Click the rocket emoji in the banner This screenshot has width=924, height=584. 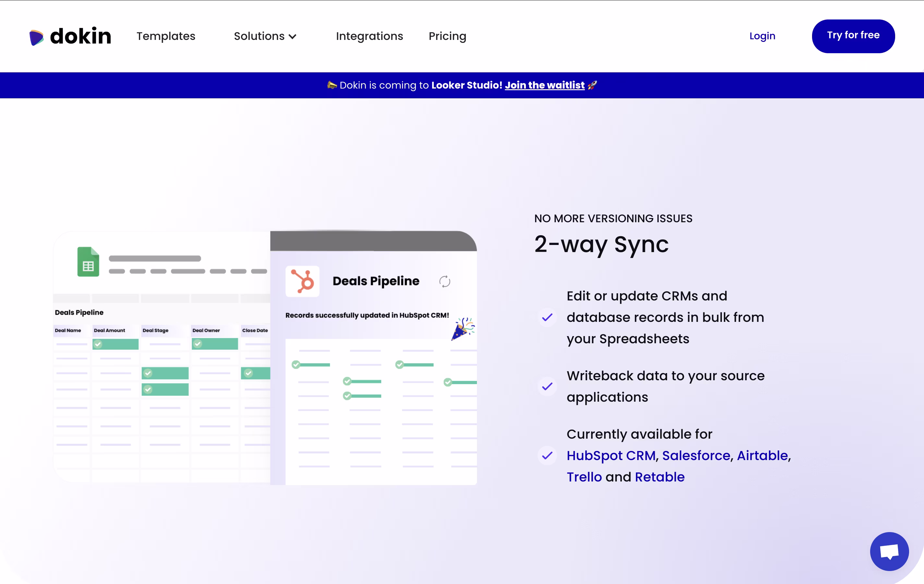click(x=592, y=85)
